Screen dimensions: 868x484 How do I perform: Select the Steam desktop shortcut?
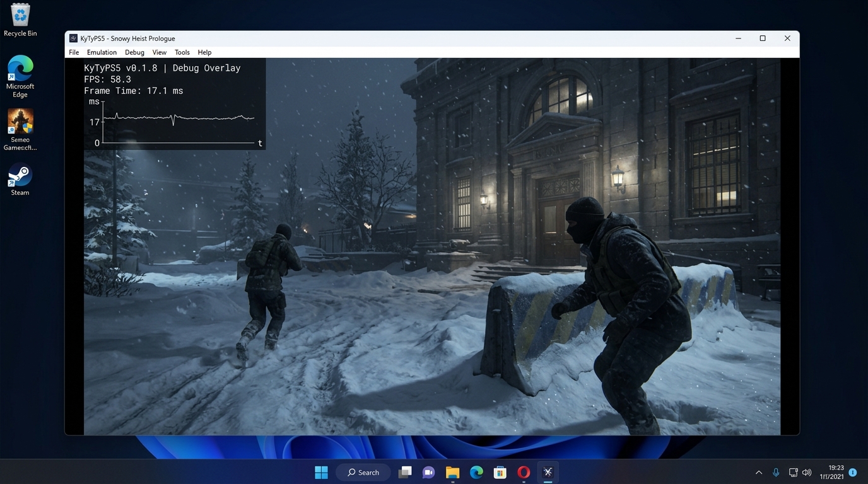coord(20,180)
